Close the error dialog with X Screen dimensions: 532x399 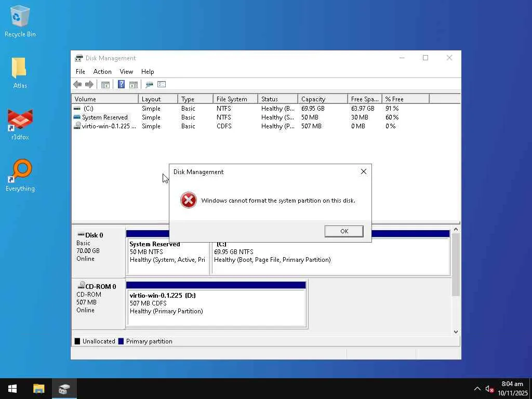(363, 171)
